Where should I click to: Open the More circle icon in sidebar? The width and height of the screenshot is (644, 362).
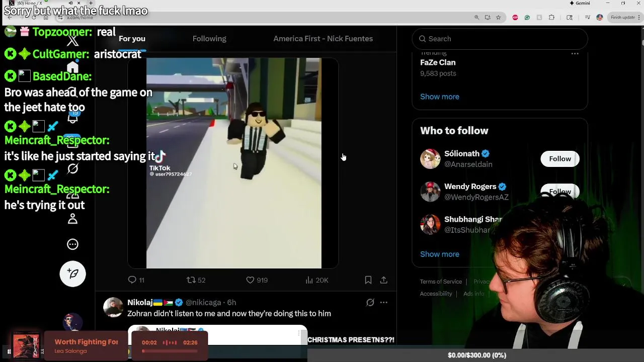click(72, 244)
